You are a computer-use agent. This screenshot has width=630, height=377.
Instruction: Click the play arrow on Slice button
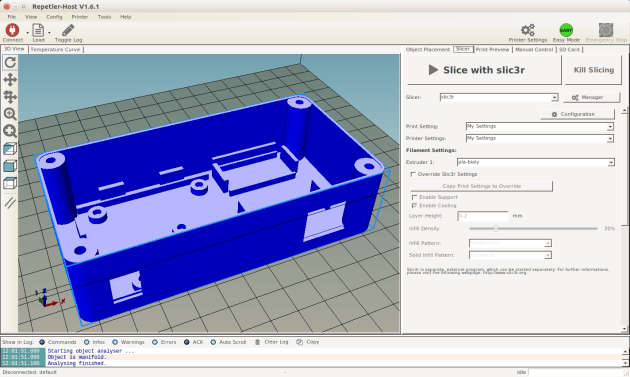pyautogui.click(x=433, y=70)
